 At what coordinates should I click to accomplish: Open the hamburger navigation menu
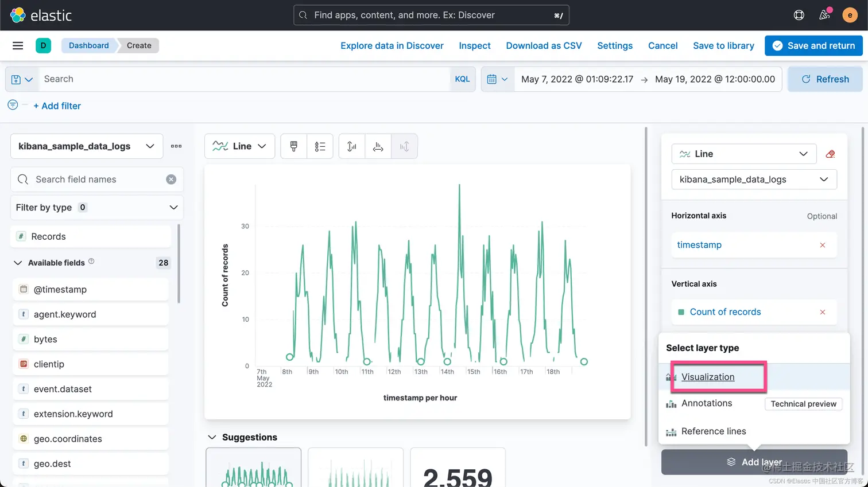(18, 45)
